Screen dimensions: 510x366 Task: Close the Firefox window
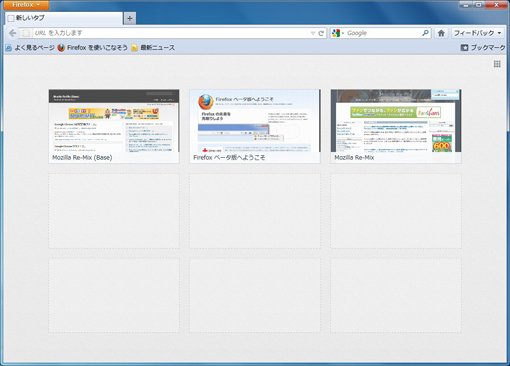(496, 5)
